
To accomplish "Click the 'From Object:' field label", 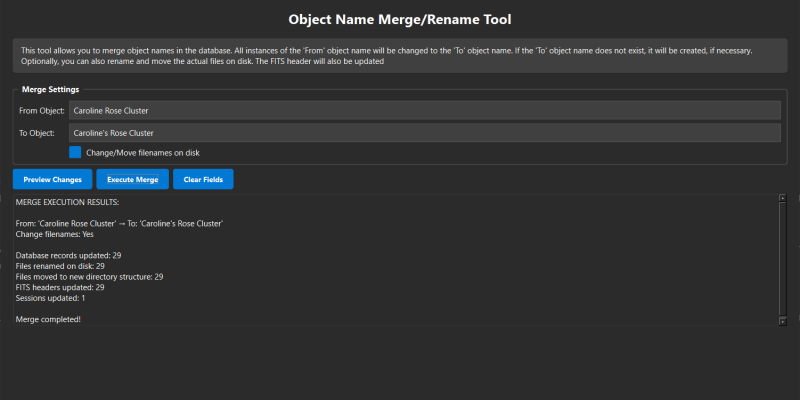I will coord(41,110).
